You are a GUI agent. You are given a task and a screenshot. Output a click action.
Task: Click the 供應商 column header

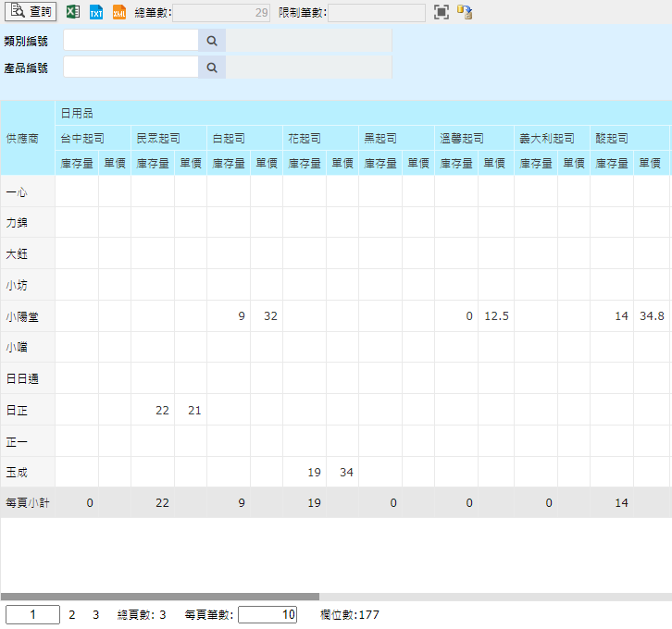pyautogui.click(x=28, y=138)
